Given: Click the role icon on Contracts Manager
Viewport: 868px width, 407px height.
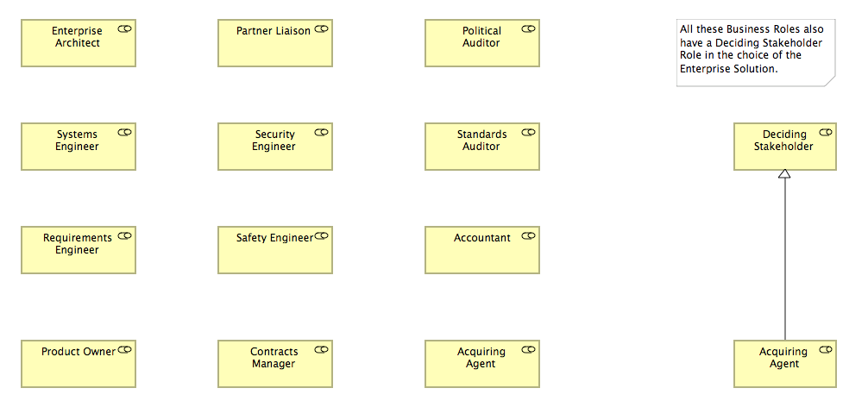Looking at the screenshot, I should (322, 349).
